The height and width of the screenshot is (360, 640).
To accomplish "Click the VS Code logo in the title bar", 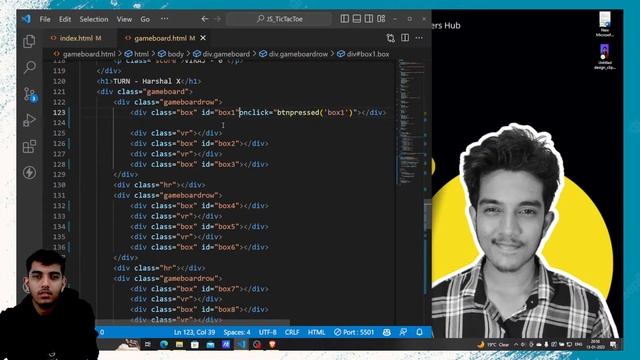I will tap(26, 19).
